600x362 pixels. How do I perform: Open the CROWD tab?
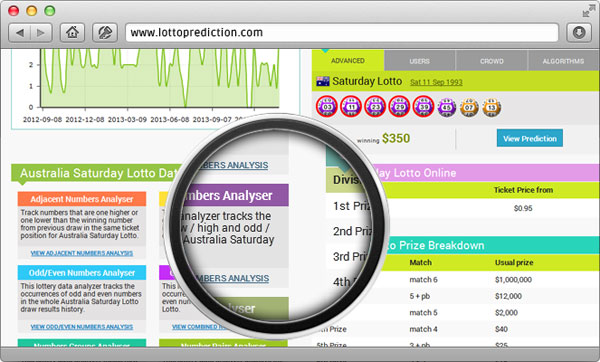click(492, 61)
